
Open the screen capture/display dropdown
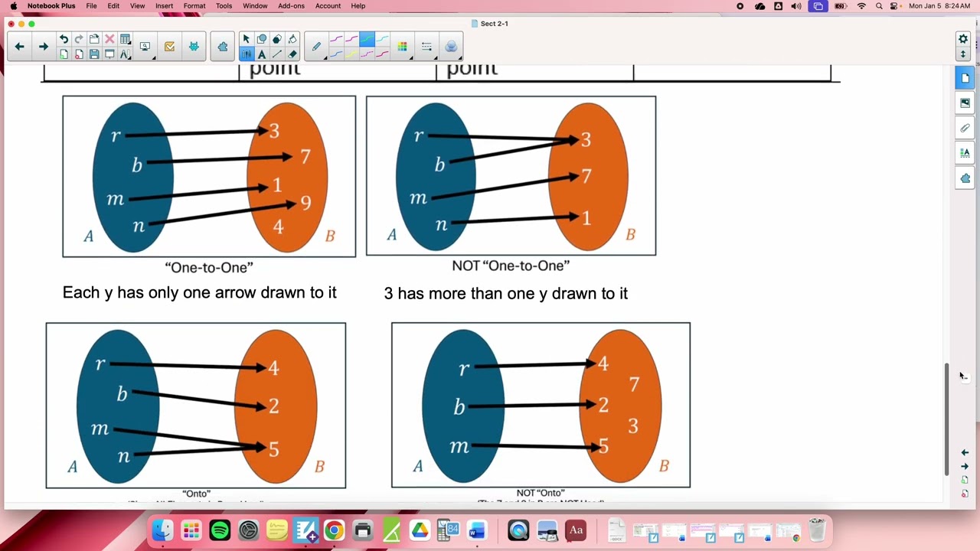click(x=145, y=47)
